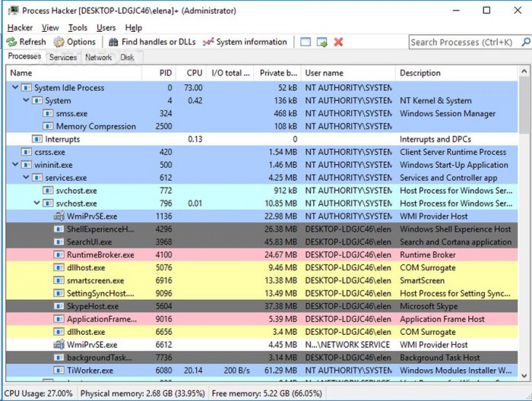
Task: Click the WmiPrvSE.exe icon with PID 1136
Action: pyautogui.click(x=59, y=216)
